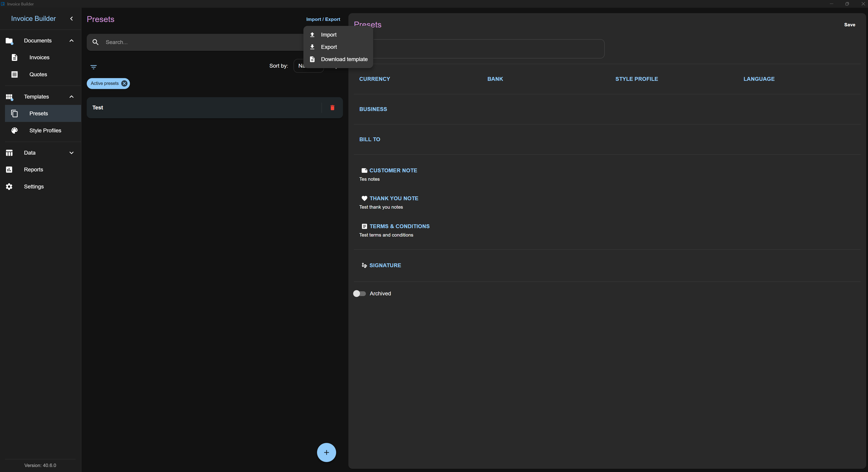Open the STYLE PROFILE section
The width and height of the screenshot is (868, 472).
(637, 79)
